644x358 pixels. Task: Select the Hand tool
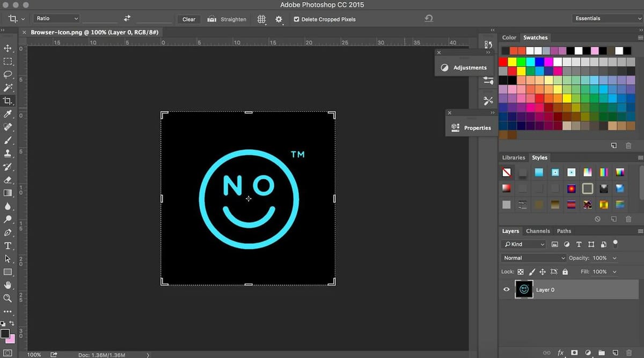coord(8,285)
